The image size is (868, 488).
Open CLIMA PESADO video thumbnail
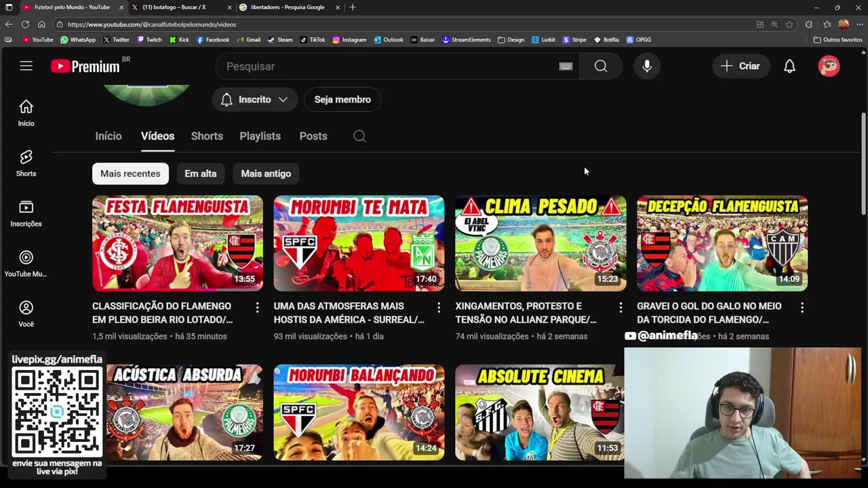[x=540, y=243]
